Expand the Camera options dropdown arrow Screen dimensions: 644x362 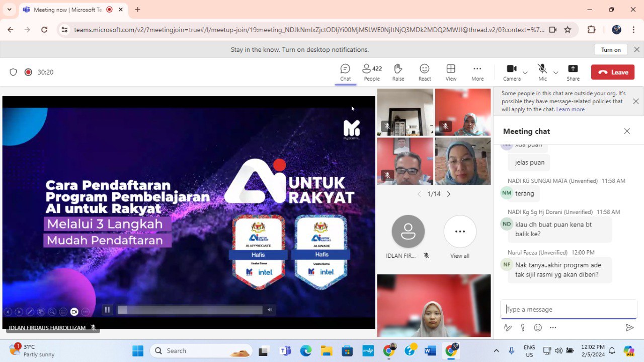[x=525, y=73]
